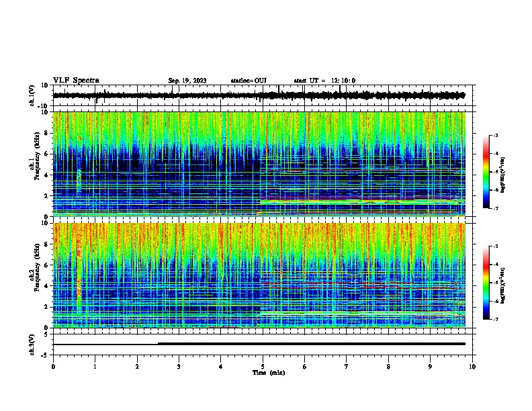The height and width of the screenshot is (411, 532).
Task: Click the ch.2 color bar "log(PSD)" label
Action: pos(503,285)
